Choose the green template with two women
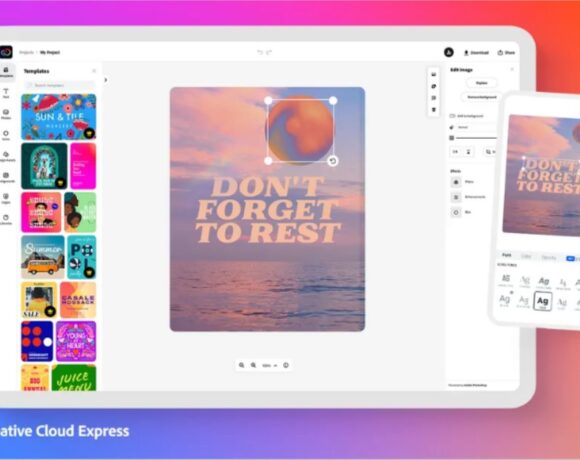The width and height of the screenshot is (580, 460). pos(80,212)
